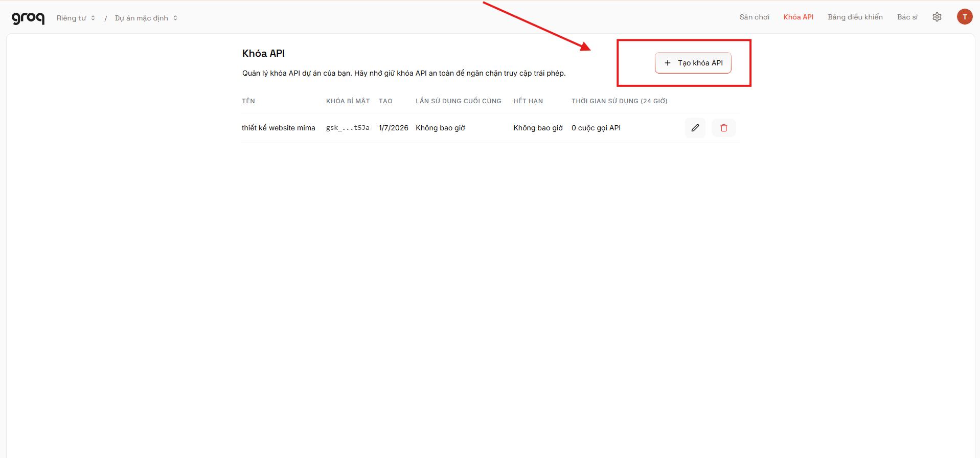Expand the Dự án mặc định project selector

pyautogui.click(x=146, y=18)
